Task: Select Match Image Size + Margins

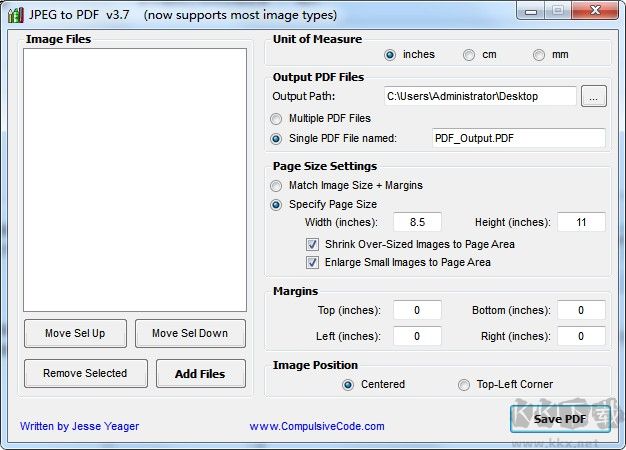Action: (276, 186)
